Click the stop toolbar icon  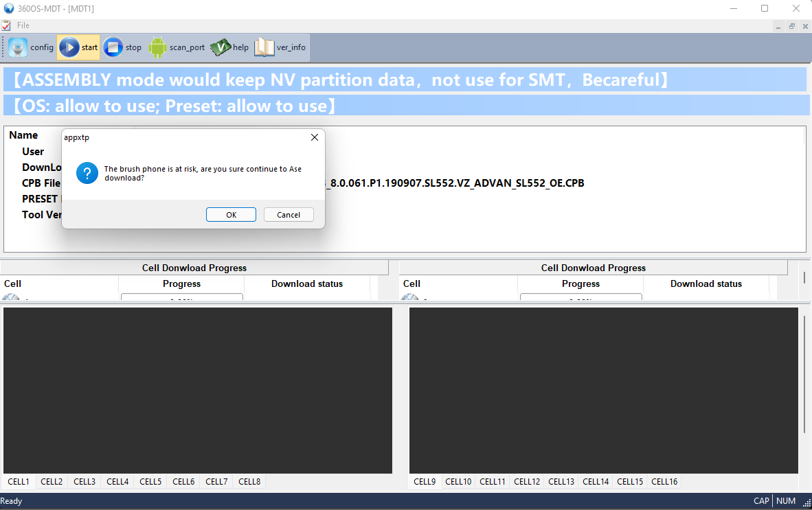click(113, 47)
